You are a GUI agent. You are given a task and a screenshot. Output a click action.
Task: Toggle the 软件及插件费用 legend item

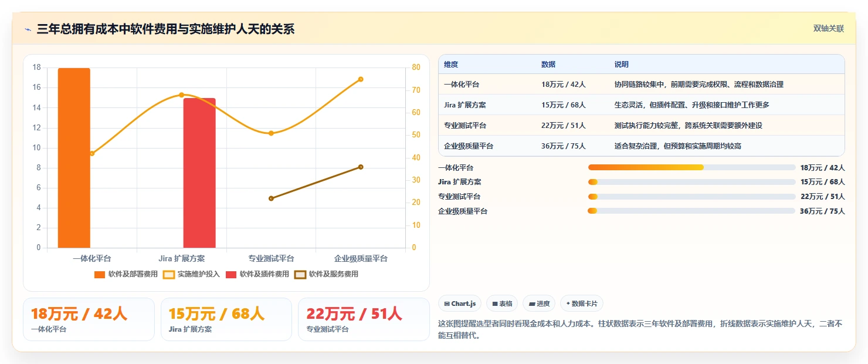pyautogui.click(x=257, y=274)
